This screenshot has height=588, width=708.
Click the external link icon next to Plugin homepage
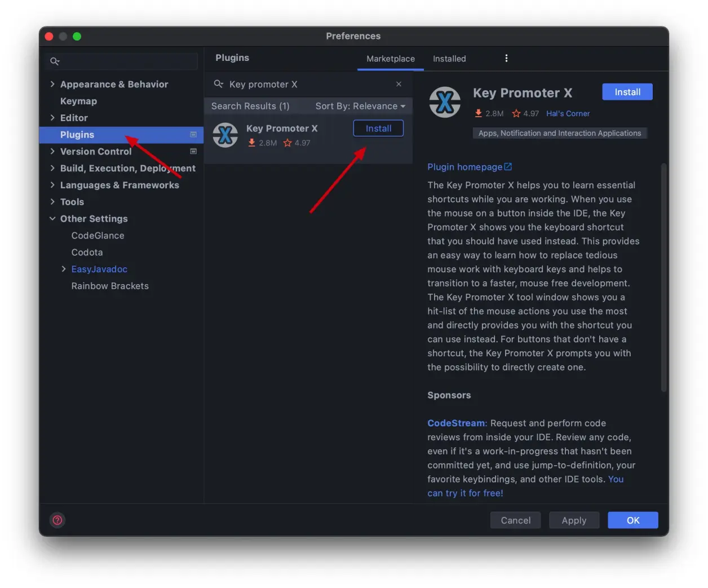508,167
